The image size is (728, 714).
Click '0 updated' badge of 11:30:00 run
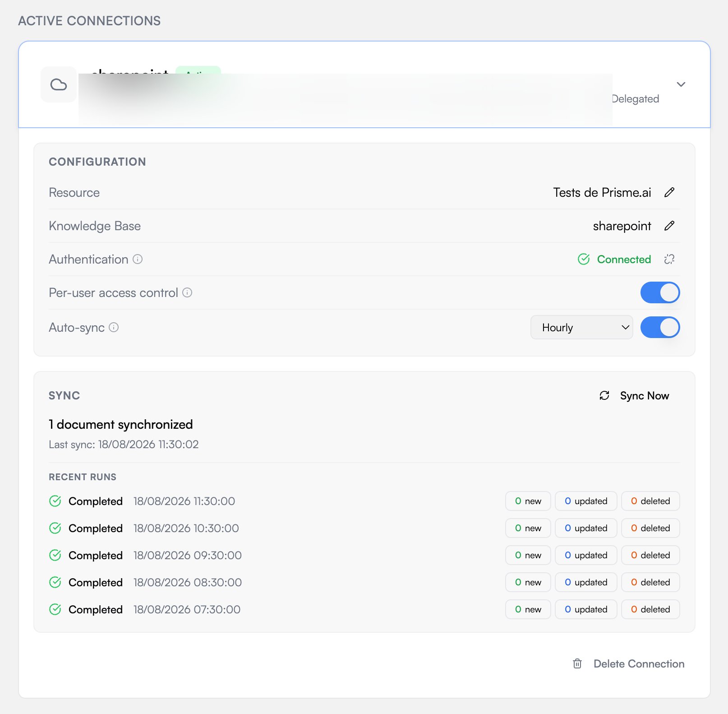click(586, 501)
